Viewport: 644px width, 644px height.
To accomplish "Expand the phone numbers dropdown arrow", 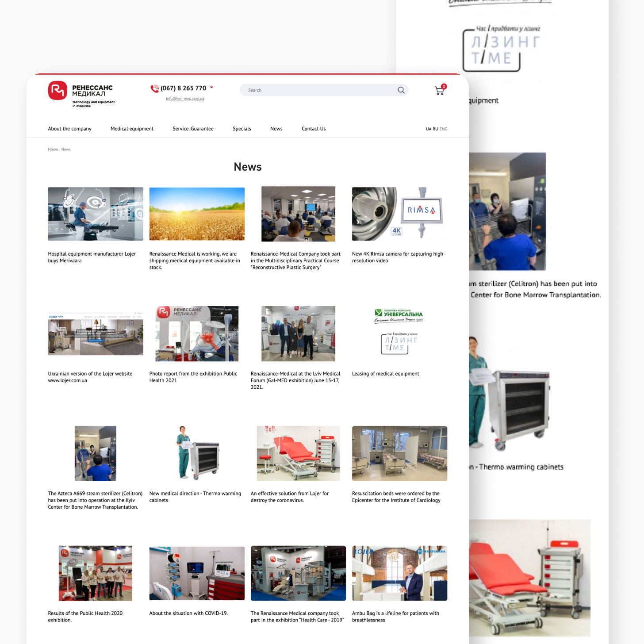I will coord(211,88).
